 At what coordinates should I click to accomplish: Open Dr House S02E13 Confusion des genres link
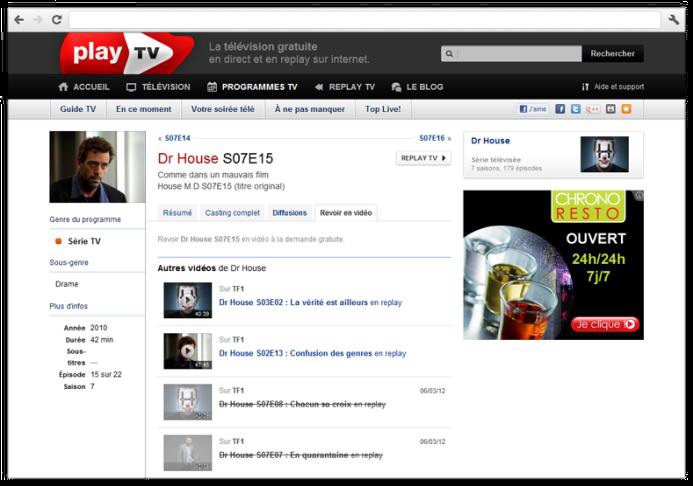point(312,353)
